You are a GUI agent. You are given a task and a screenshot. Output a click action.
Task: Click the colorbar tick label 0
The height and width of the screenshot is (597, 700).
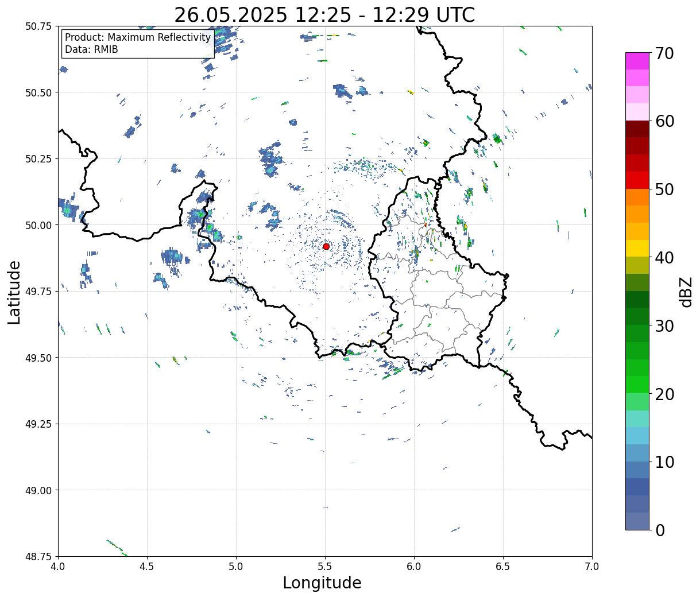click(x=660, y=530)
